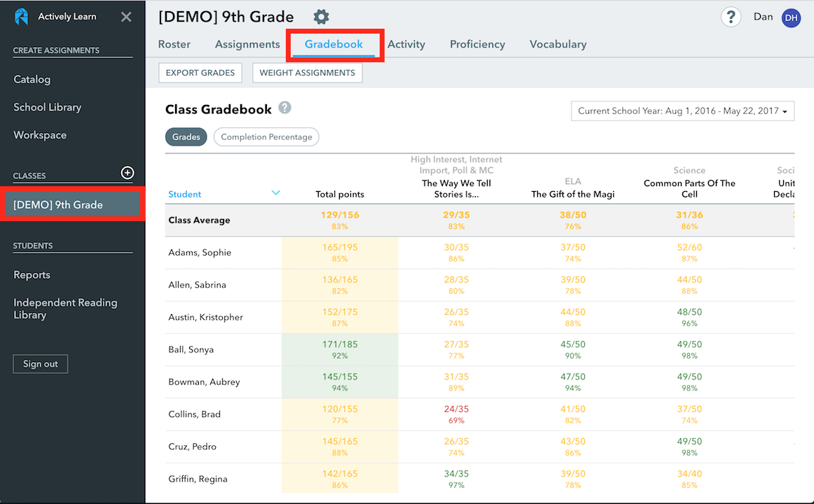Click Common Parts Of The Cell column header

tap(689, 189)
